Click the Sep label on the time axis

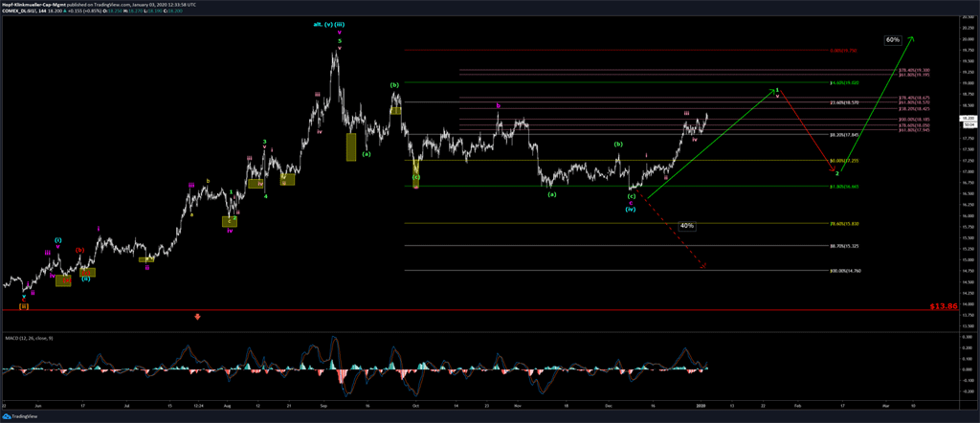[x=324, y=406]
